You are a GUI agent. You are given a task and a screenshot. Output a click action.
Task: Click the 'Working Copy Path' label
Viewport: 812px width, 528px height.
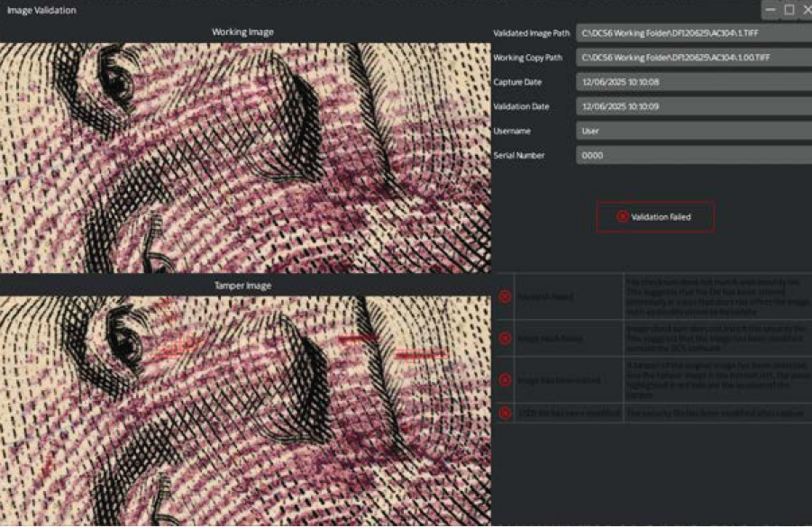[528, 58]
